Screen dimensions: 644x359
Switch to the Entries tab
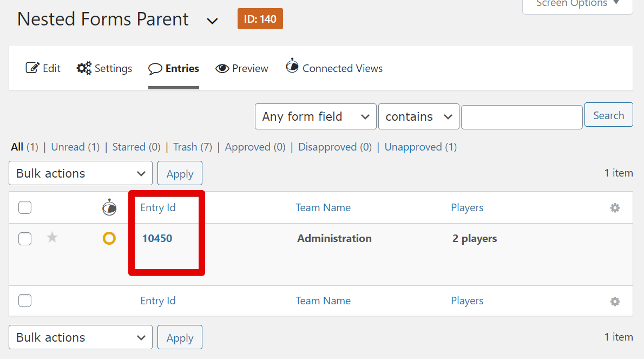point(174,69)
